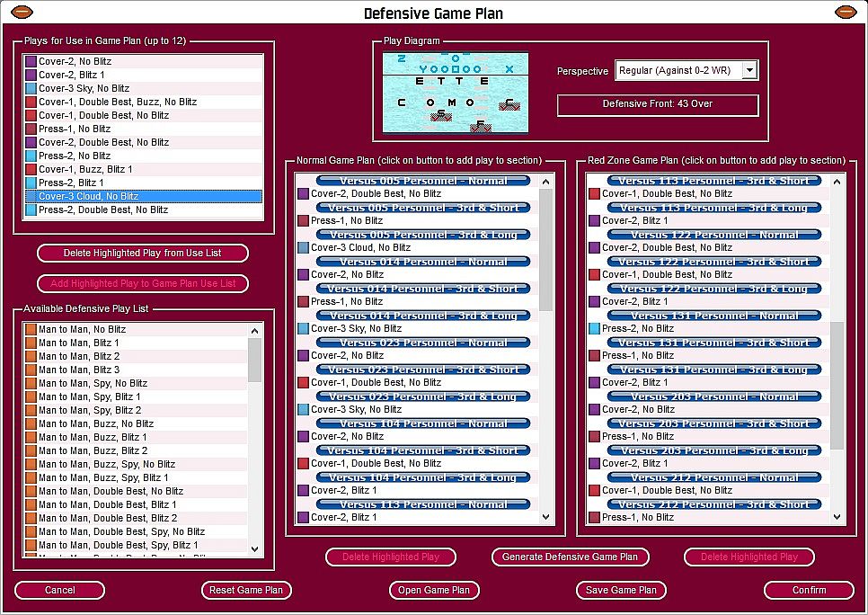Click the orange icon next to Man to Man, Blitz 3

pos(31,370)
